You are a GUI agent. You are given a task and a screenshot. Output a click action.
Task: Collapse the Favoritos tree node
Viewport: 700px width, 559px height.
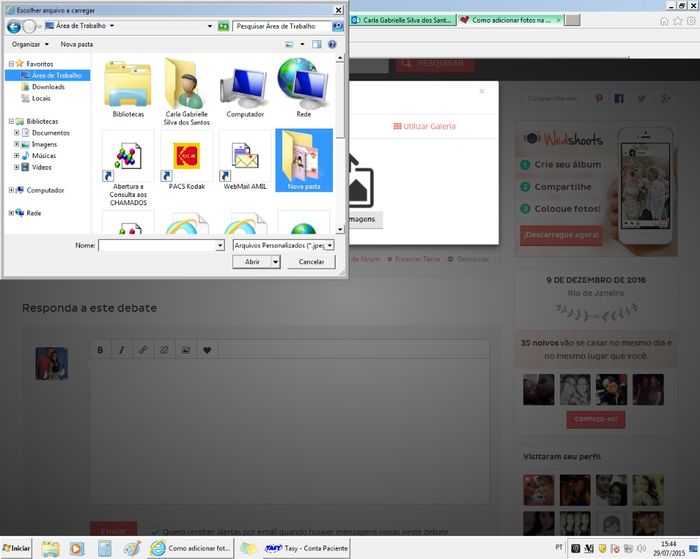pyautogui.click(x=11, y=64)
